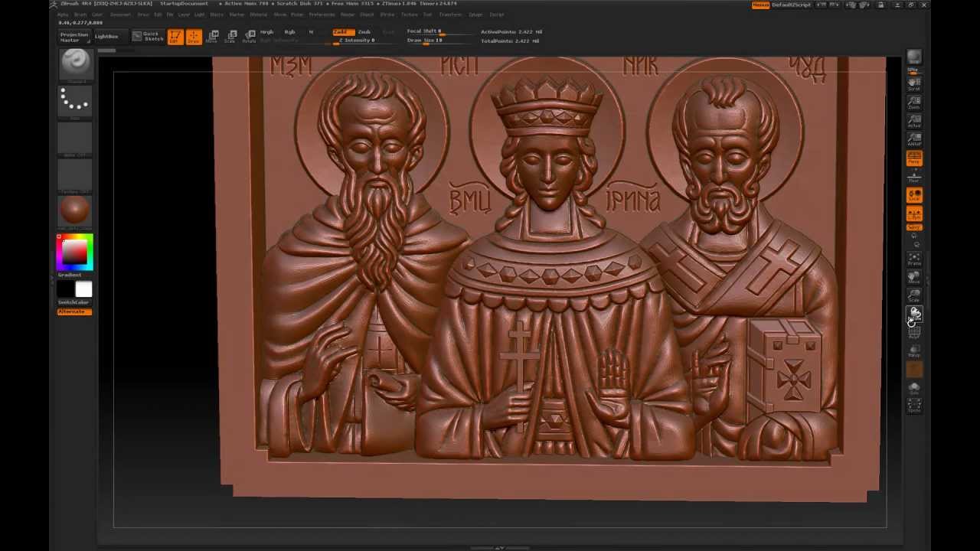Click DefaultZScript button

click(791, 5)
